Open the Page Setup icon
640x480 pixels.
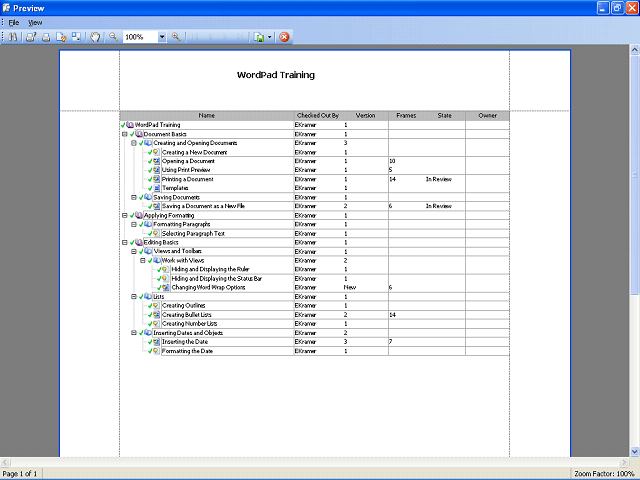click(61, 37)
